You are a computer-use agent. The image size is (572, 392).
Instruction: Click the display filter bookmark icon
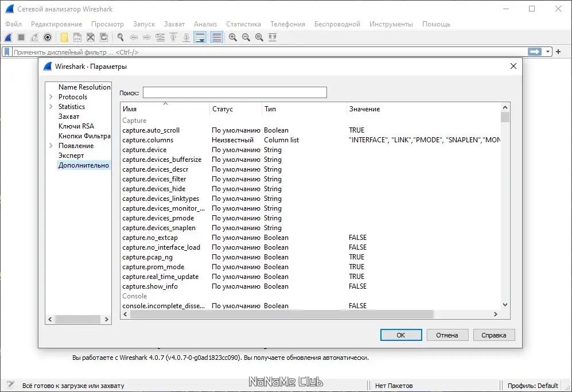pyautogui.click(x=7, y=52)
